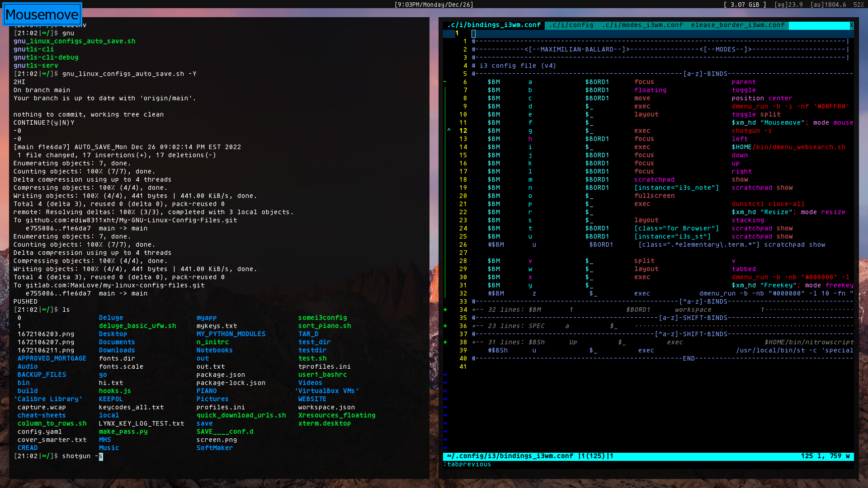Click '$HOME/bin/dmenu_websearch.sh' on line 14
Image resolution: width=868 pixels, height=488 pixels.
point(788,147)
